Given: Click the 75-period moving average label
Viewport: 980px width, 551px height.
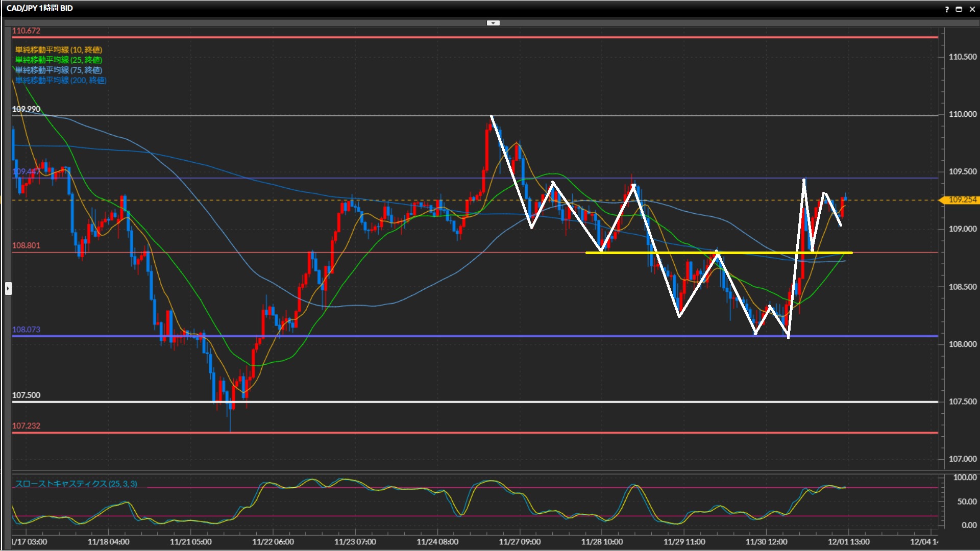Looking at the screenshot, I should (58, 70).
